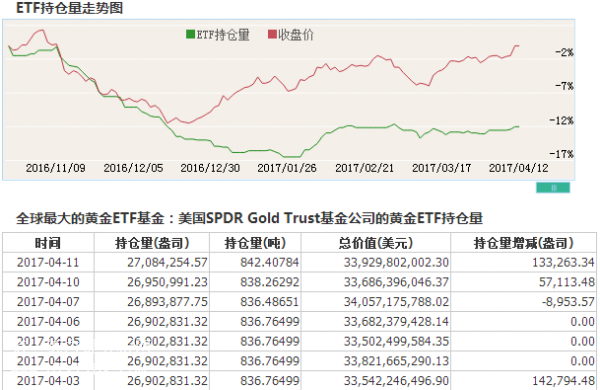Click the date cell 2017-04-04

[x=48, y=361]
